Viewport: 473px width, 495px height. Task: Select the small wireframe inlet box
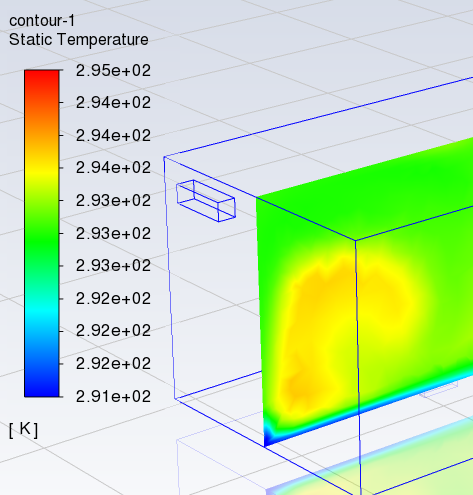click(206, 201)
